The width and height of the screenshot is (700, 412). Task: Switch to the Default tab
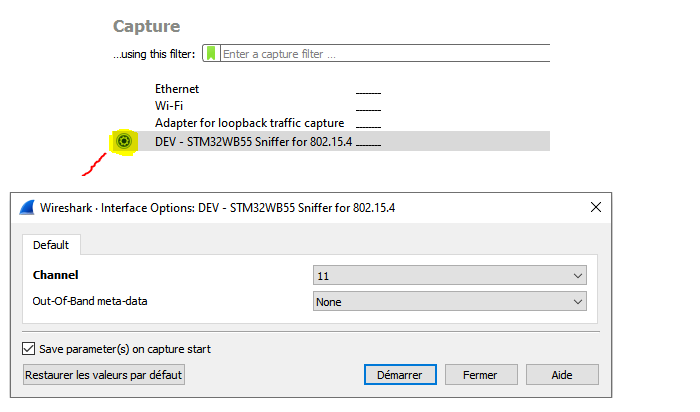(51, 245)
